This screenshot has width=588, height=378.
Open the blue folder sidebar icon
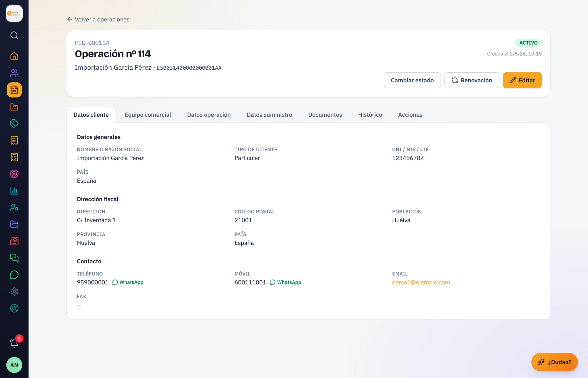pyautogui.click(x=14, y=224)
